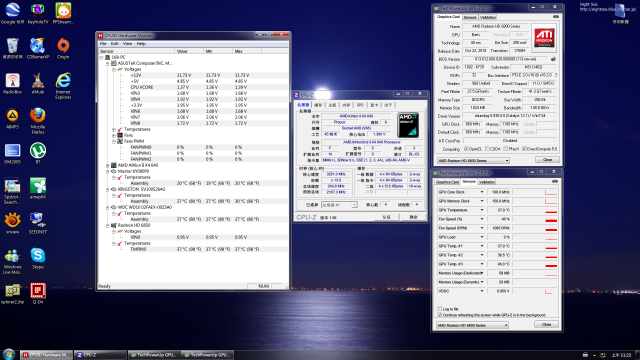Click Close in the GPU-Z Graphics Card window
Image resolution: width=640 pixels, height=360 pixels.
pos(547,160)
